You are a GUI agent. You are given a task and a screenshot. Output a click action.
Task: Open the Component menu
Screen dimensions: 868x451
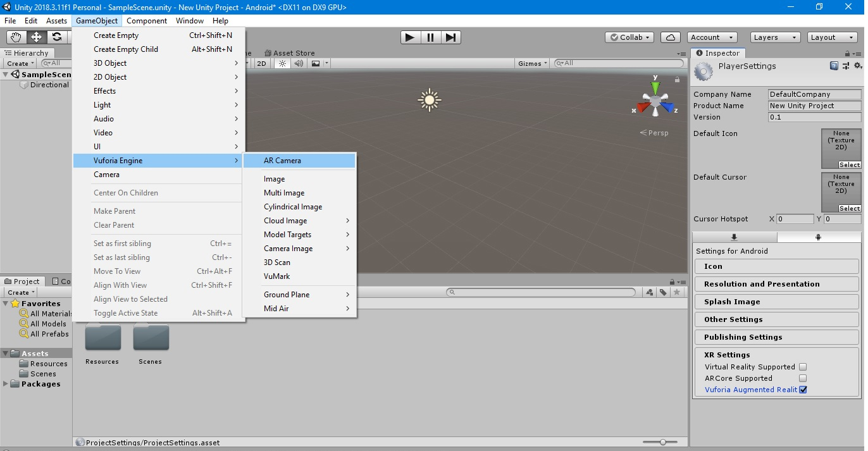point(147,21)
